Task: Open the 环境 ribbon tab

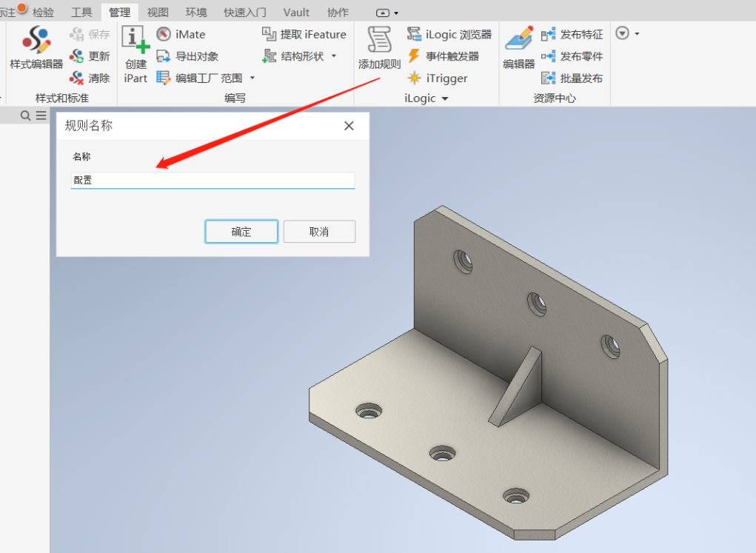Action: [x=196, y=12]
